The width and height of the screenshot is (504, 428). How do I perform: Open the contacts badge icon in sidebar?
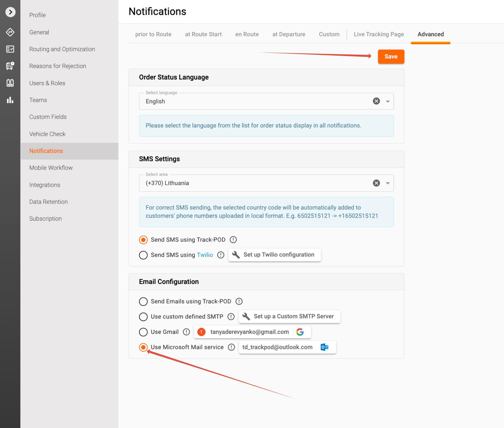point(10,83)
